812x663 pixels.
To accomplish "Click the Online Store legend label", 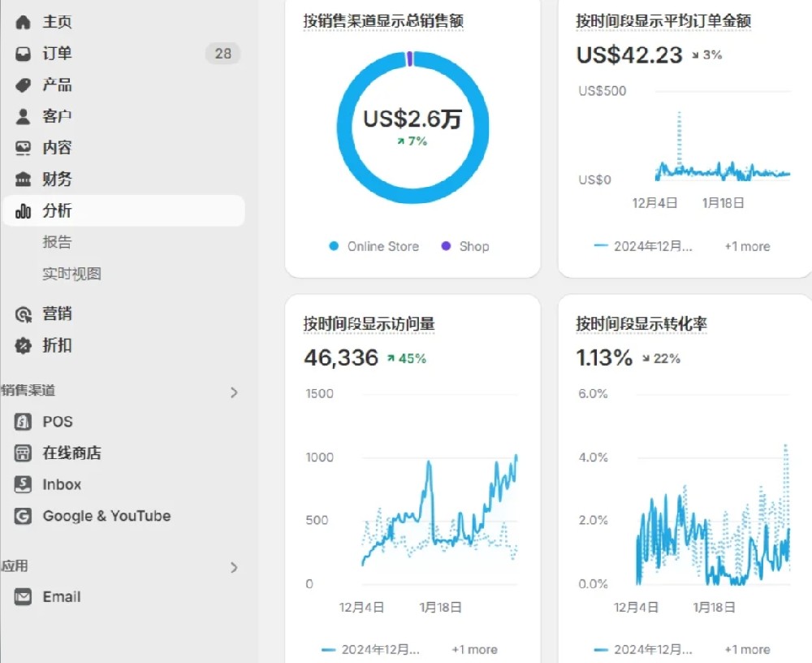I will pyautogui.click(x=383, y=247).
